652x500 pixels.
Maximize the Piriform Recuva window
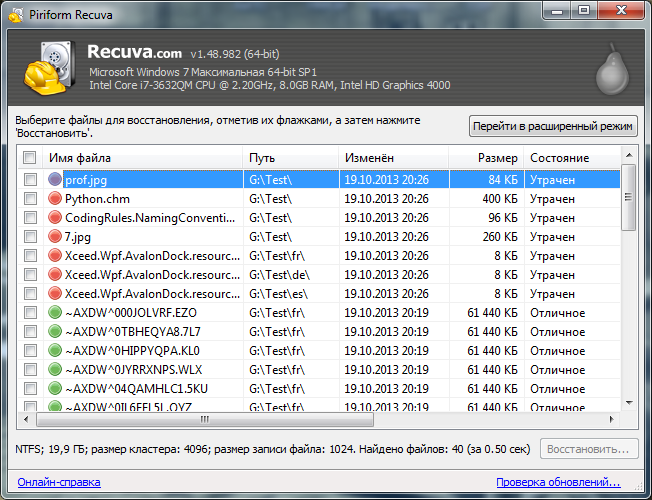click(x=584, y=11)
